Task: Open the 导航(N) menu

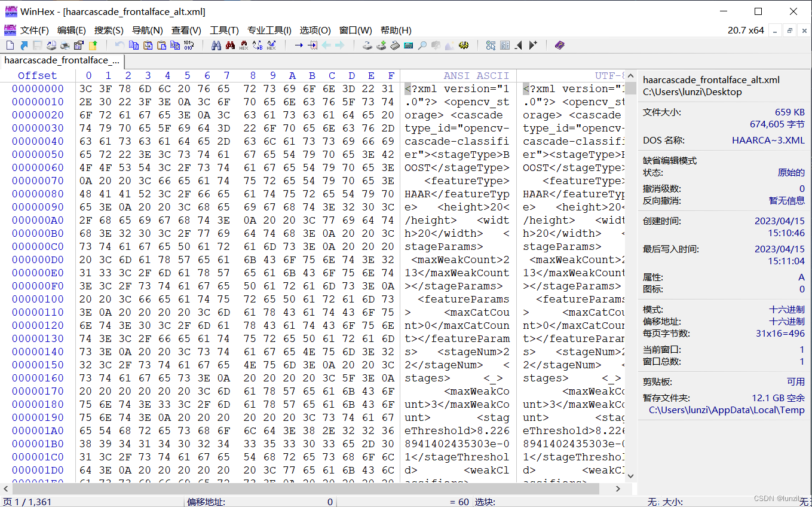Action: pyautogui.click(x=147, y=30)
